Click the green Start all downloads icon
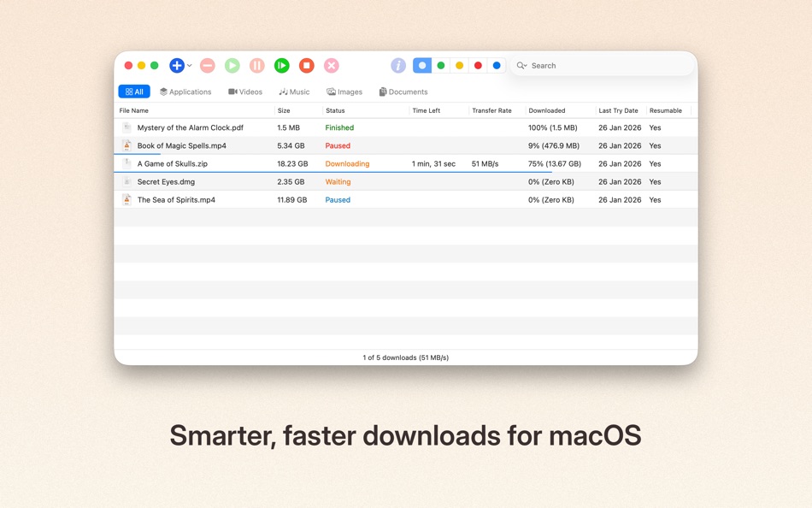 (x=282, y=65)
